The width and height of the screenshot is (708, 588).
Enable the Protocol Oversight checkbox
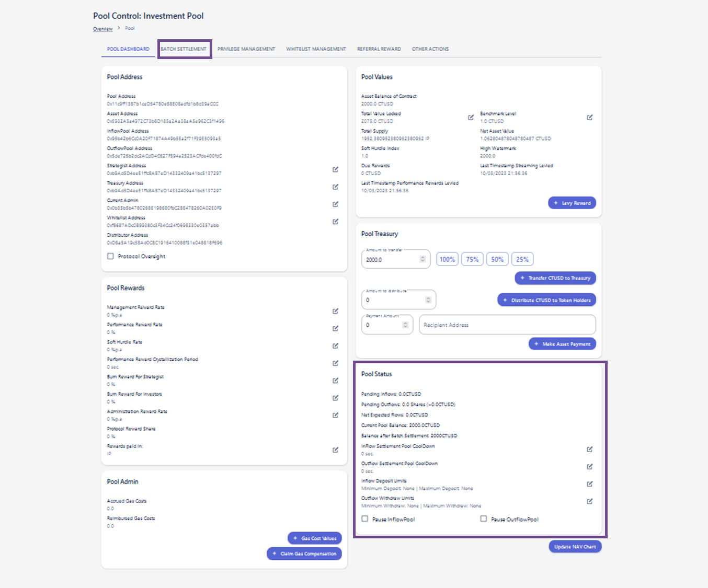[x=110, y=256]
